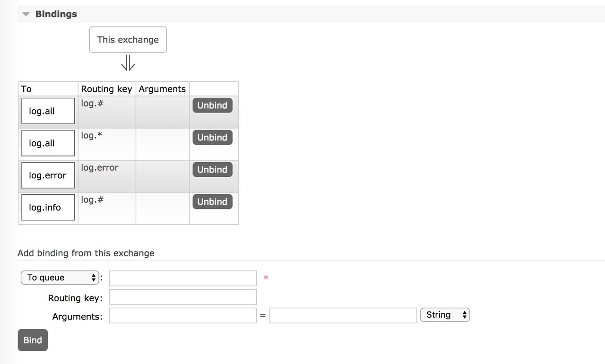Click the Bindings section heading
Screen dimensions: 605x364
pyautogui.click(x=56, y=14)
